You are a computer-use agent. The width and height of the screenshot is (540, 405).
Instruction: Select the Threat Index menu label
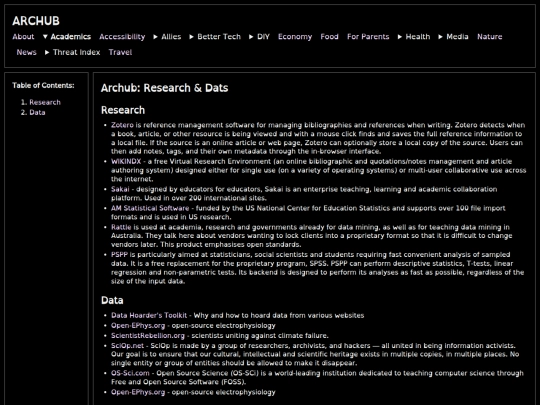pyautogui.click(x=76, y=52)
